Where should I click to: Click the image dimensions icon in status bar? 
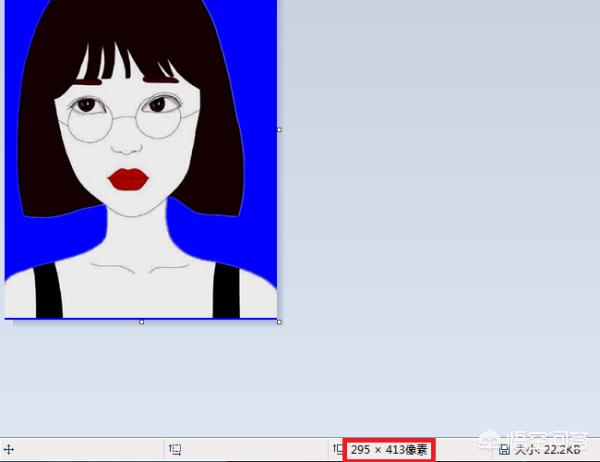pyautogui.click(x=337, y=450)
